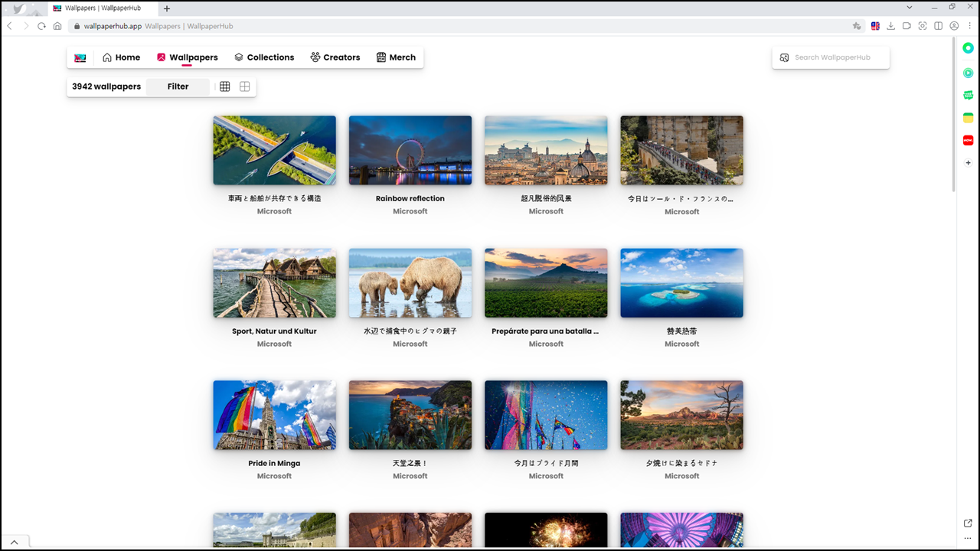
Task: Click Microsoft under Rainbow reflection
Action: pos(410,211)
